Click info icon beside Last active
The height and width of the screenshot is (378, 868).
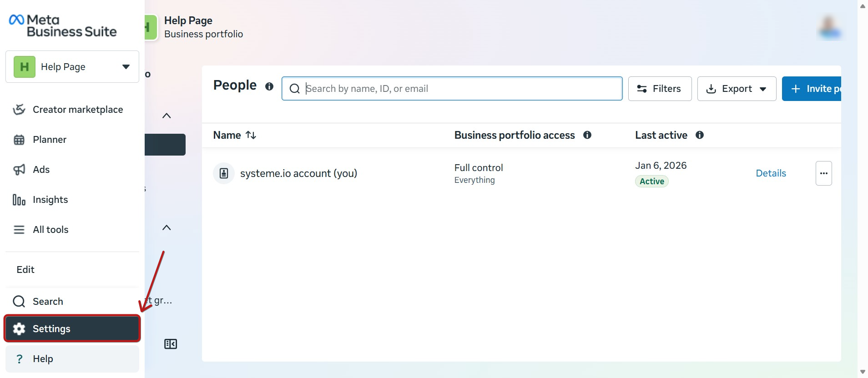[x=700, y=135]
